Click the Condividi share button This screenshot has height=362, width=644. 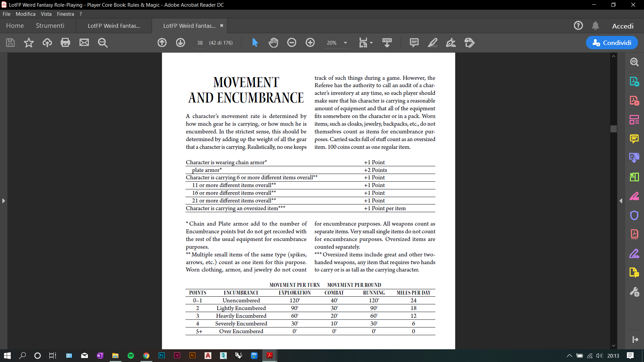[x=612, y=43]
